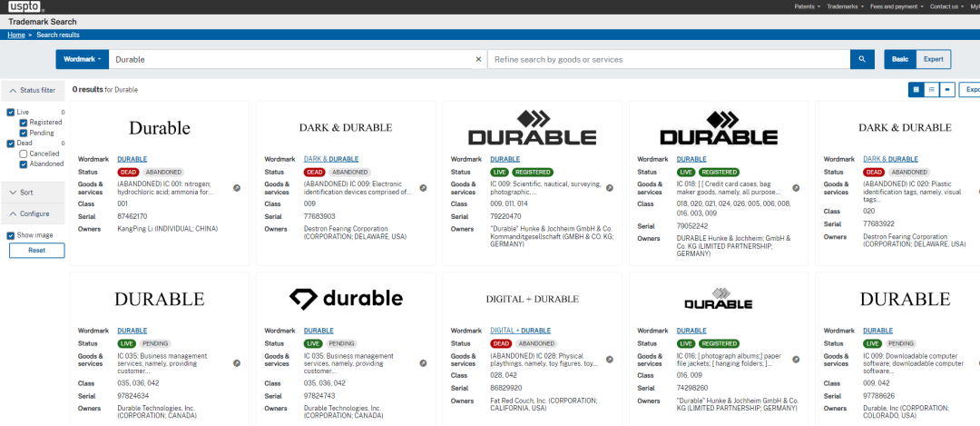
Task: Click the DEAD badge on serial 87462170
Action: coord(128,172)
